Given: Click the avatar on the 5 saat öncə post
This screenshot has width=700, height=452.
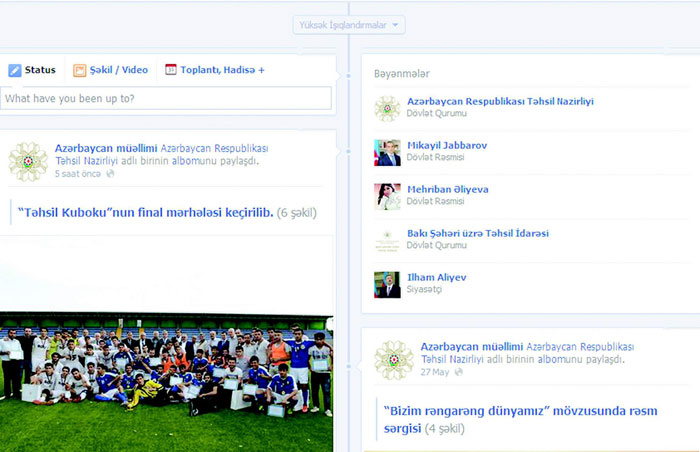Looking at the screenshot, I should (x=28, y=162).
